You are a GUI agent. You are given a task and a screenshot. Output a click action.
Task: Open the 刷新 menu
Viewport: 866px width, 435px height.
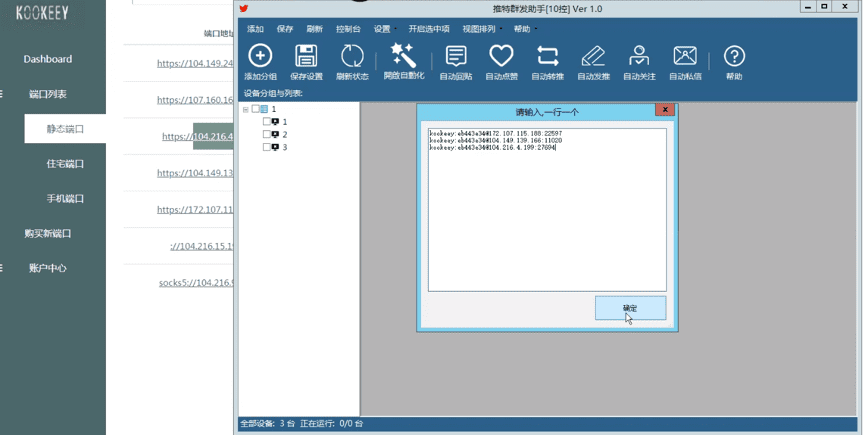click(x=314, y=29)
